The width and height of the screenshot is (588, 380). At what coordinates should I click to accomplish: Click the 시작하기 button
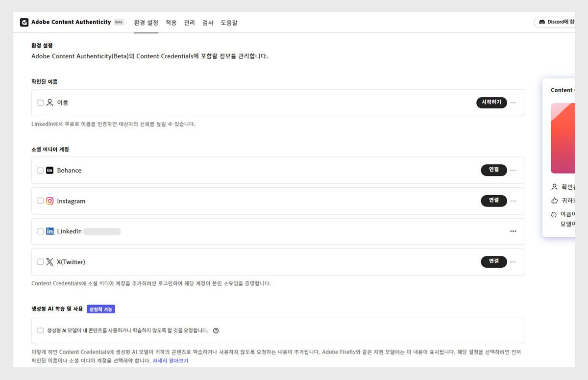(491, 102)
